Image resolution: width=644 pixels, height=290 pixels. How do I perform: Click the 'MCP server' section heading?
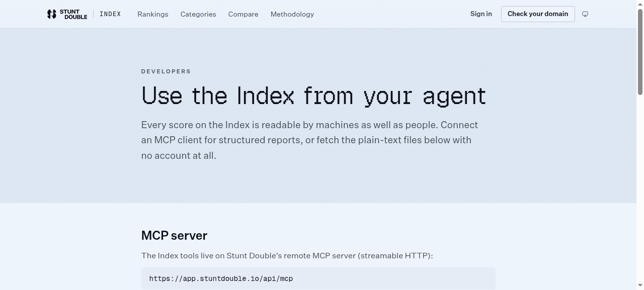pyautogui.click(x=174, y=235)
